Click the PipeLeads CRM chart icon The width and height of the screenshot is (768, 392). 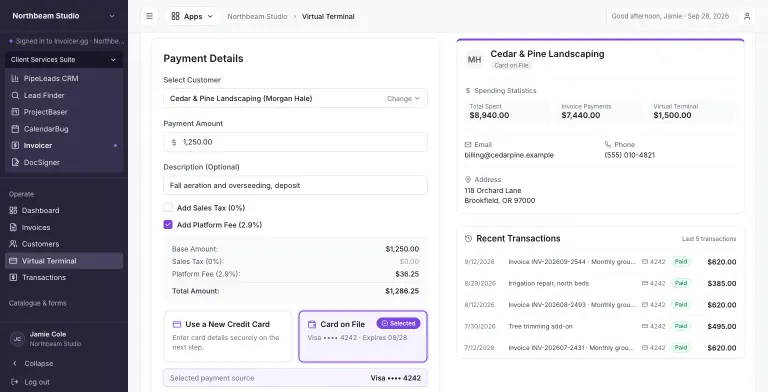15,78
